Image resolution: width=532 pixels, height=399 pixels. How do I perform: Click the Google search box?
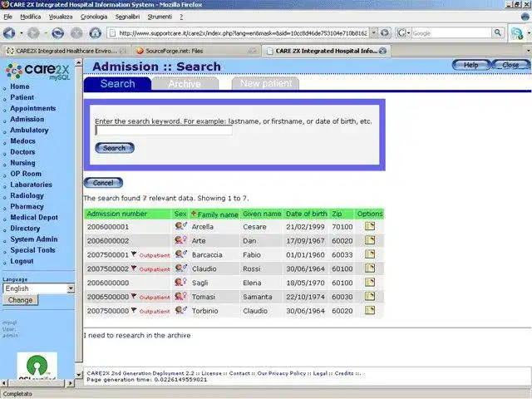click(x=451, y=33)
